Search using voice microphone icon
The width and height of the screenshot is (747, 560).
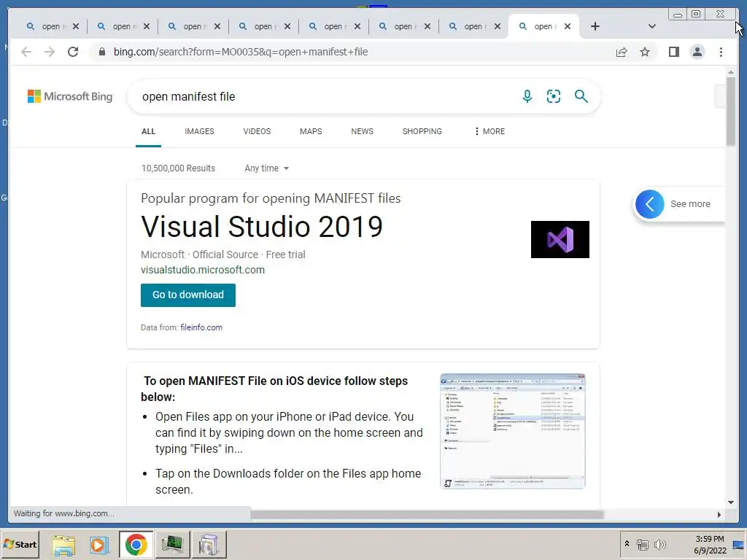(527, 96)
